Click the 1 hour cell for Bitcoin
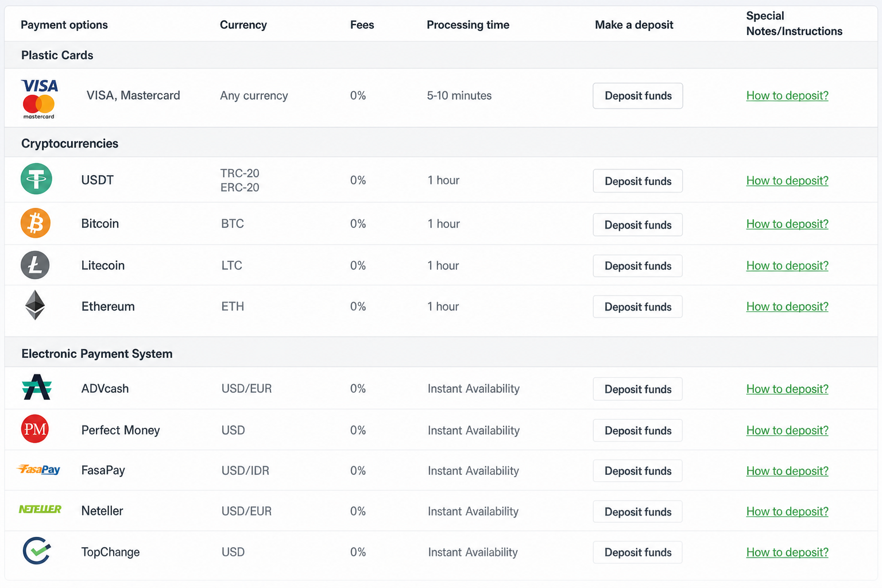The height and width of the screenshot is (588, 882). coord(443,224)
